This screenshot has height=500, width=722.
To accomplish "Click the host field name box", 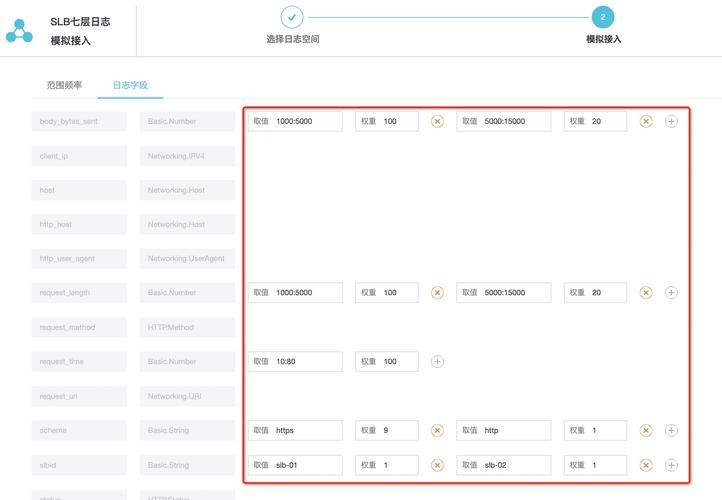I will pos(79,190).
